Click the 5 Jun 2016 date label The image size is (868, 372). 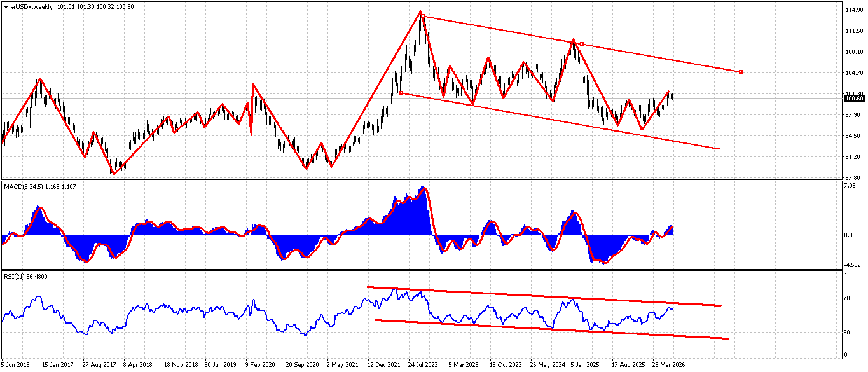[17, 366]
